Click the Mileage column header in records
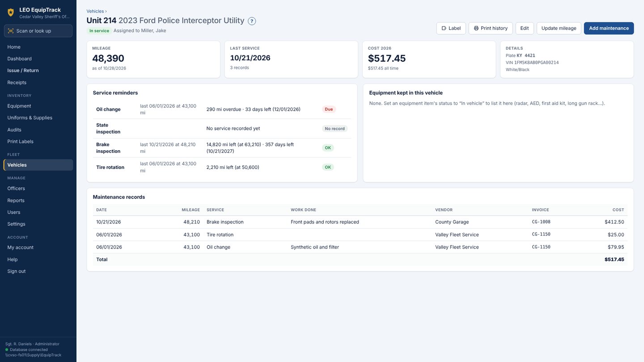This screenshot has height=362, width=644. click(191, 210)
